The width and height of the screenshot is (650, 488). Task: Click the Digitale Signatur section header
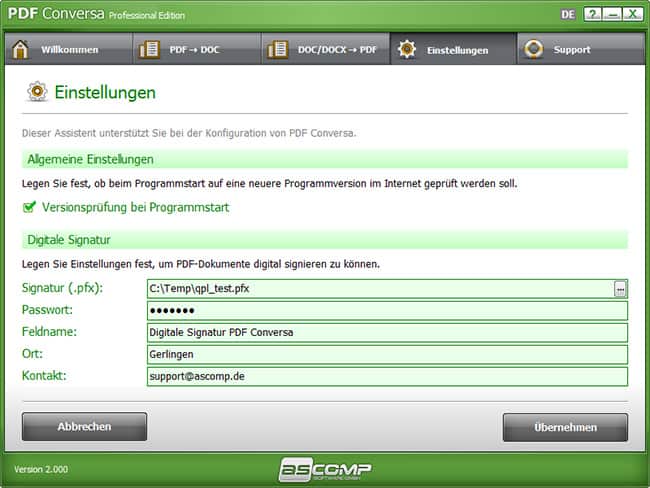click(x=325, y=240)
